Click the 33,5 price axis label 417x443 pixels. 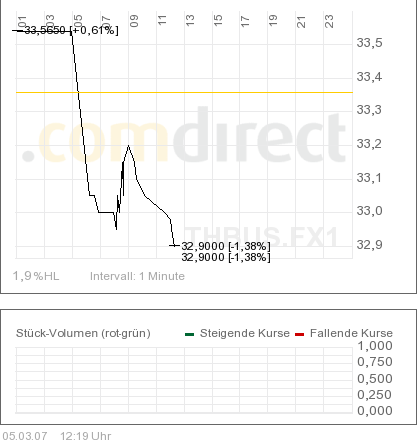click(x=369, y=43)
